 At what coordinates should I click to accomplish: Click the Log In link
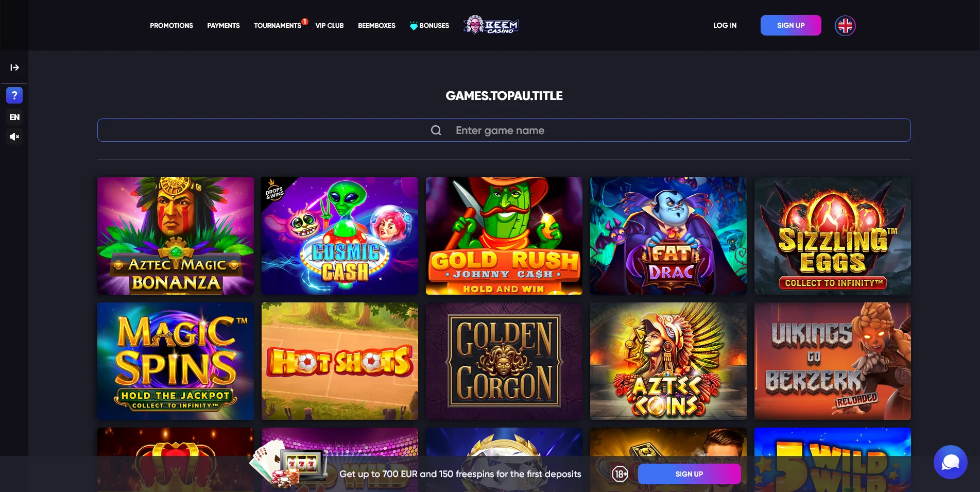click(x=725, y=25)
